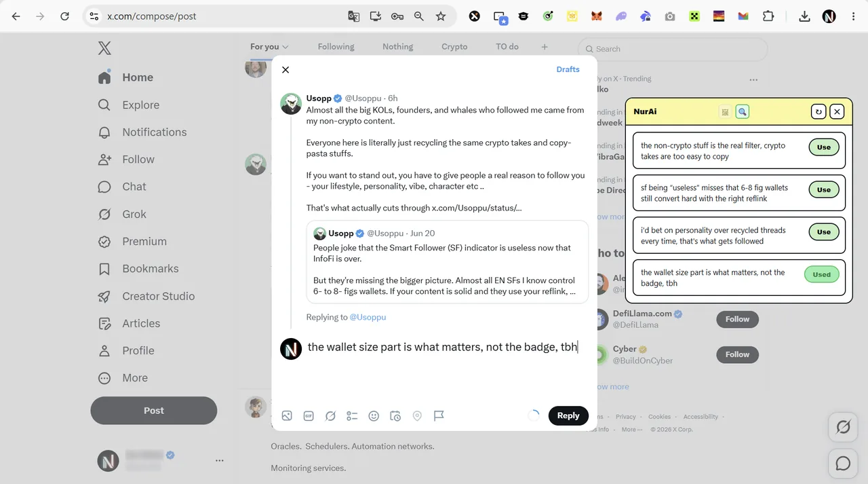Click the X logo in the sidebar
The width and height of the screenshot is (868, 484).
(x=104, y=48)
